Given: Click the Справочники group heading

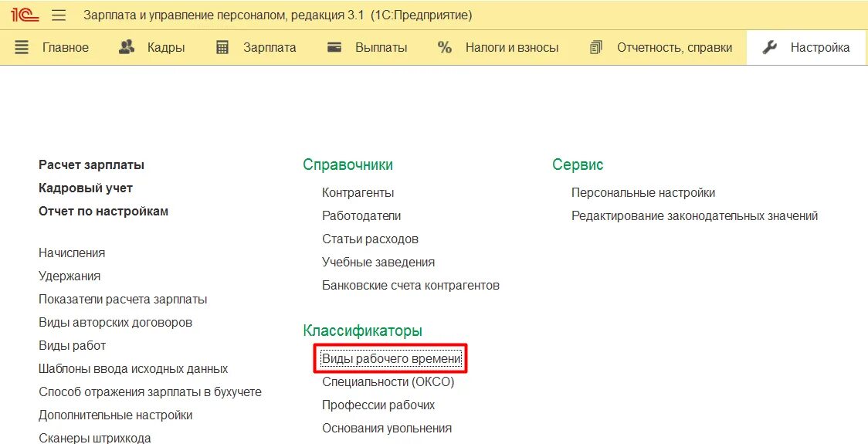Looking at the screenshot, I should pos(348,165).
